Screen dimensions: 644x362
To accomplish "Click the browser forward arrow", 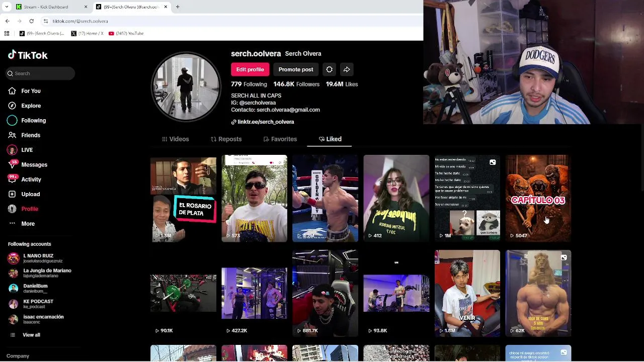I will click(x=20, y=21).
